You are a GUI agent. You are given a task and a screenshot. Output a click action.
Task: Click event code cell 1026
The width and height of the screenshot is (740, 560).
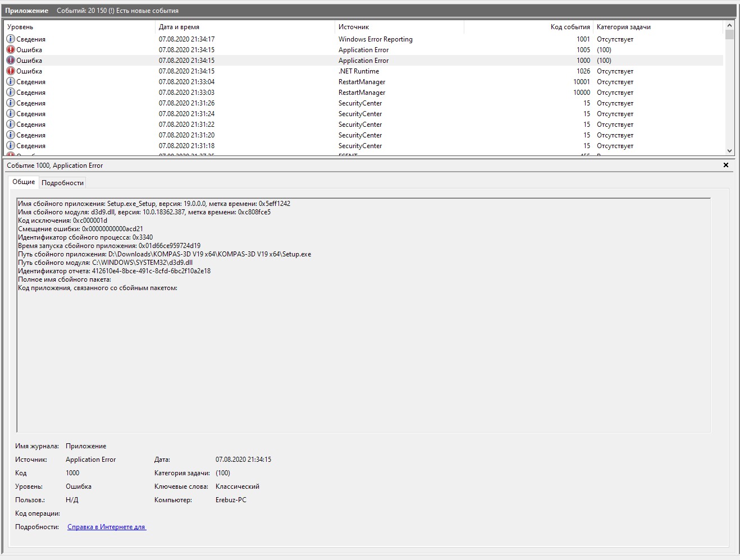click(x=583, y=71)
